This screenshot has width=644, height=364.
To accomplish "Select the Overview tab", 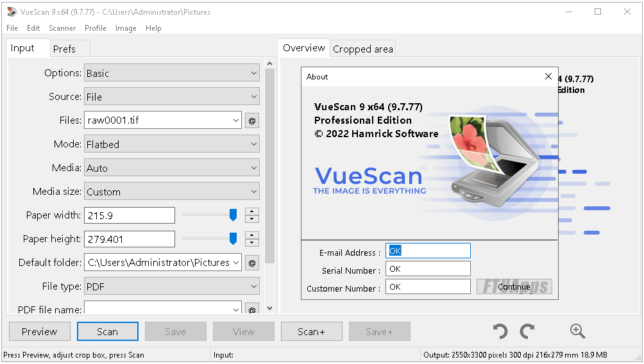I will coord(304,48).
